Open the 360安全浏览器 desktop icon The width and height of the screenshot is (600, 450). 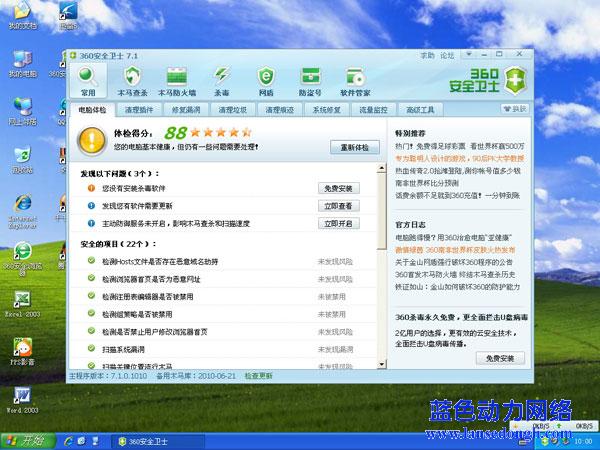pos(23,259)
